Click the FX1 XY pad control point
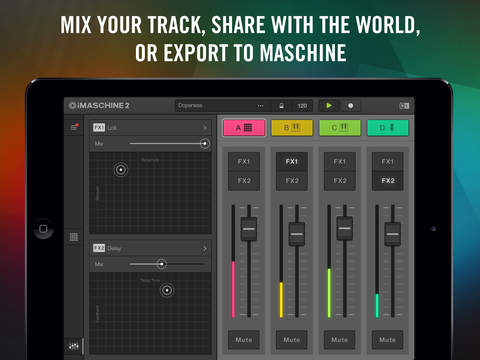The image size is (480, 360). [121, 170]
